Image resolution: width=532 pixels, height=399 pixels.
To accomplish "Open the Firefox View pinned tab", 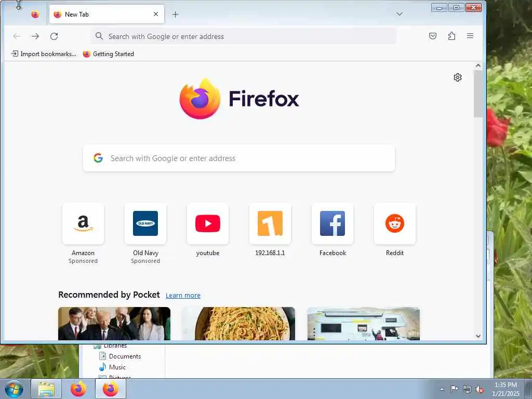I will [x=35, y=14].
